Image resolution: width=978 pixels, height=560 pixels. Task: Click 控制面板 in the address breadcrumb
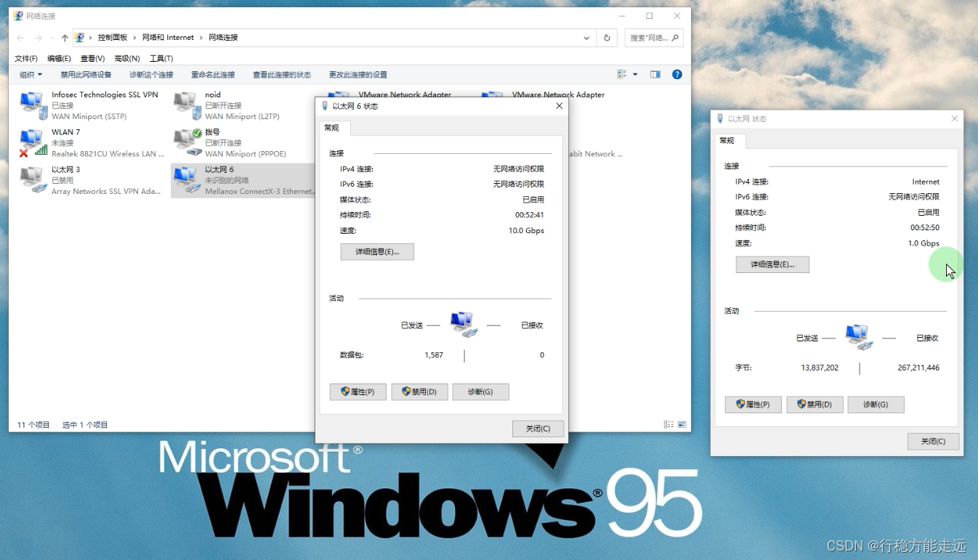[x=113, y=38]
